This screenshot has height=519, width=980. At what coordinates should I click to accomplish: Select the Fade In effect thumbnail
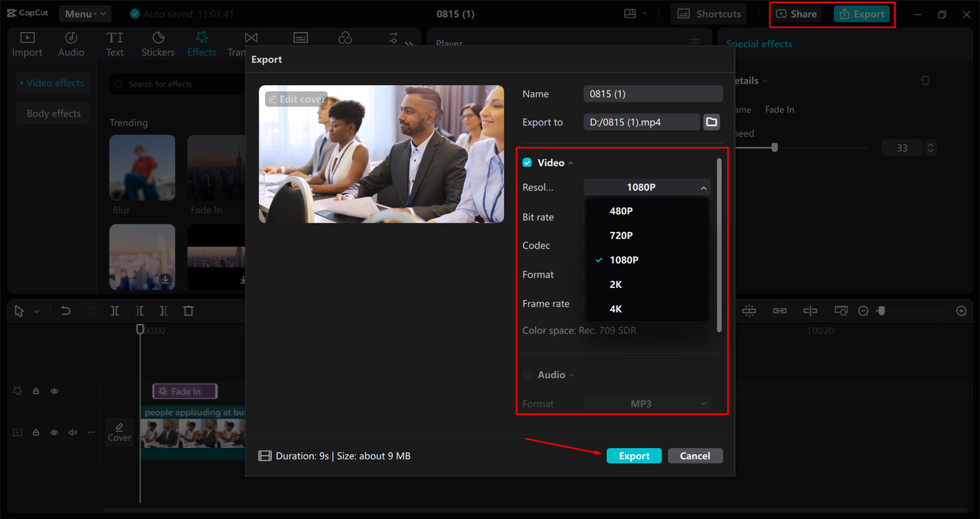coord(216,168)
